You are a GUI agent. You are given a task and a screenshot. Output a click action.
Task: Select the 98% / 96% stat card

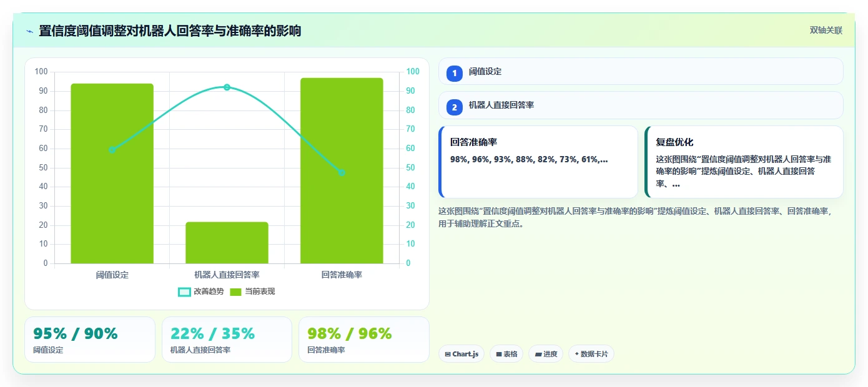tap(364, 340)
